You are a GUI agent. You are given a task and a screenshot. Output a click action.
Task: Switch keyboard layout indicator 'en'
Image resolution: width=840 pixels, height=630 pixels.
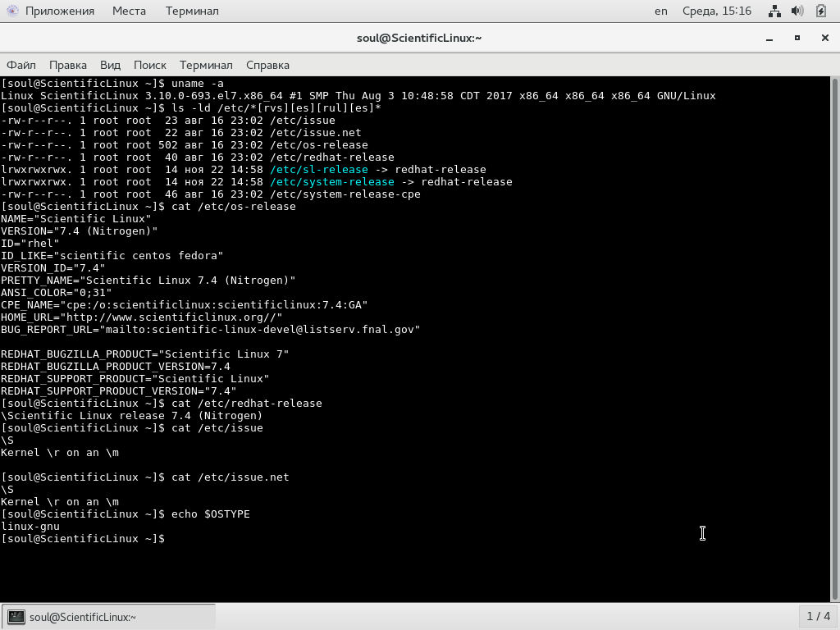click(661, 11)
